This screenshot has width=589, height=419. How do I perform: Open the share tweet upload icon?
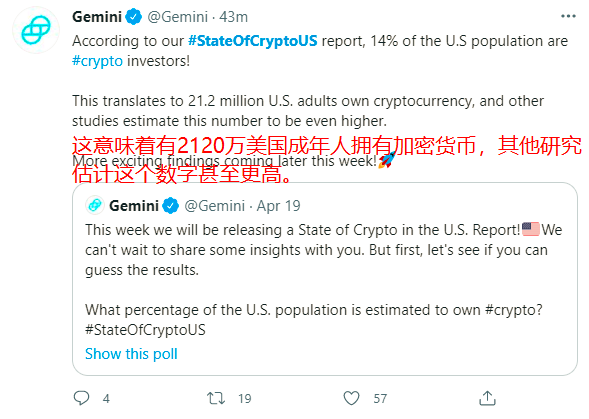[x=487, y=398]
